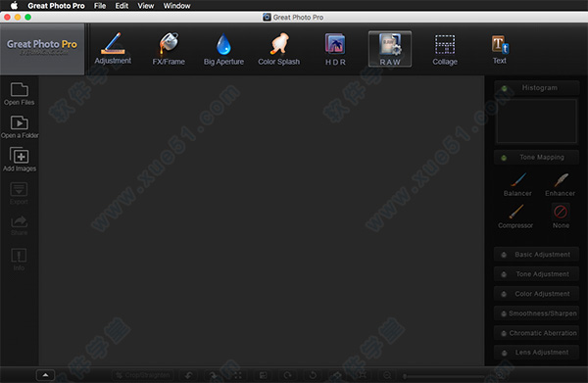Viewport: 588px width, 383px height.
Task: Toggle the Basic Adjustment indicator dot
Action: [x=504, y=255]
